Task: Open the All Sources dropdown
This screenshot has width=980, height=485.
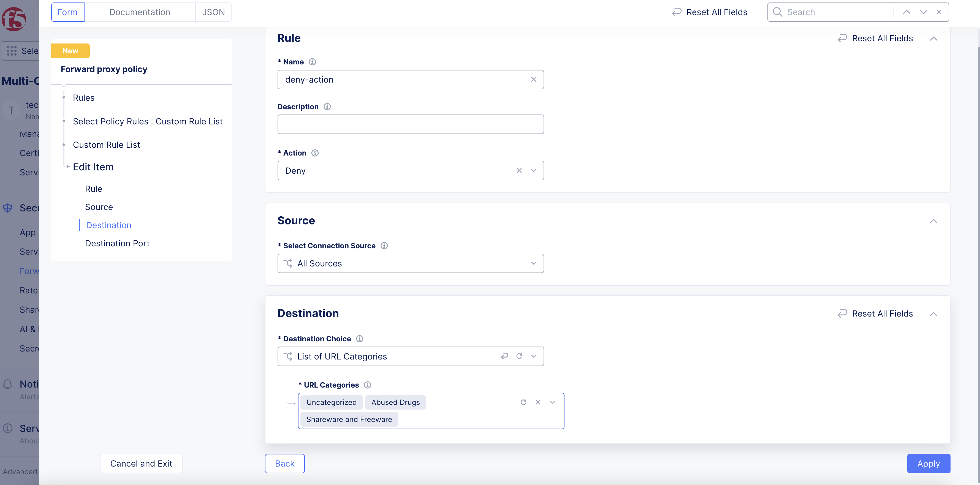Action: [x=533, y=263]
